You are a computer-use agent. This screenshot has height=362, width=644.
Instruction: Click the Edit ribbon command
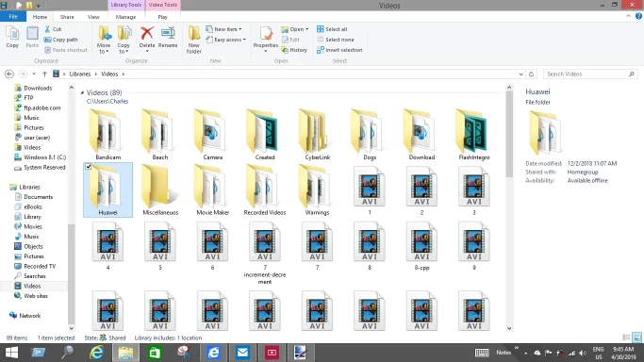[x=290, y=40]
